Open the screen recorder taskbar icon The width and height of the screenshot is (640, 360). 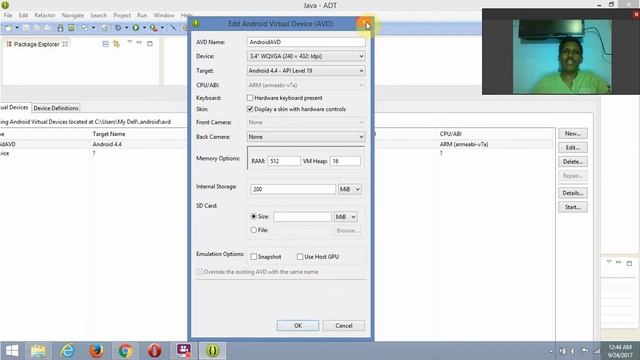(184, 351)
